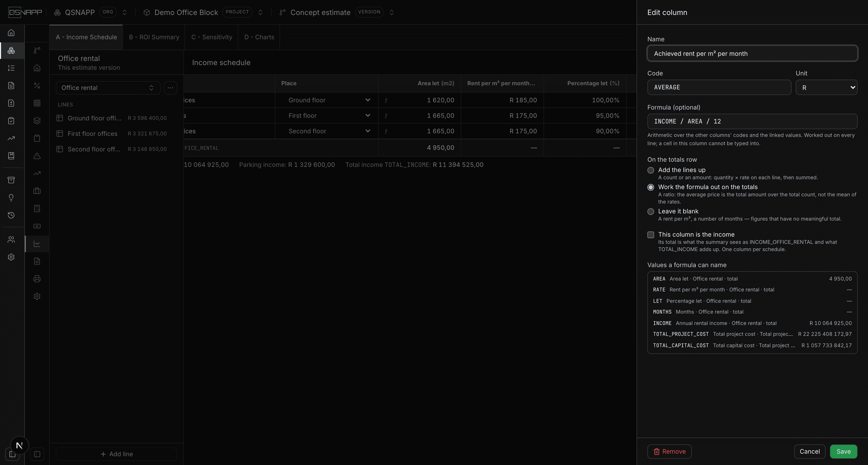
Task: Click the Cancel button
Action: [810, 452]
